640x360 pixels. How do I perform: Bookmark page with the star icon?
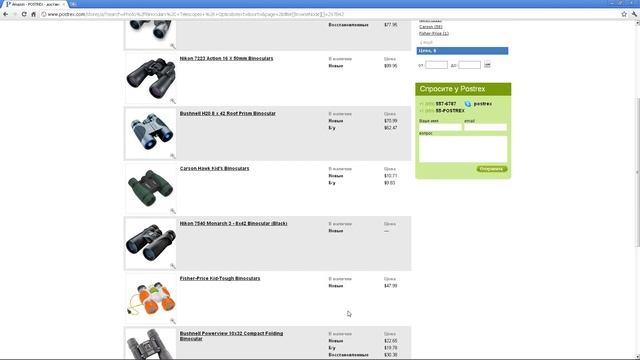tap(624, 14)
